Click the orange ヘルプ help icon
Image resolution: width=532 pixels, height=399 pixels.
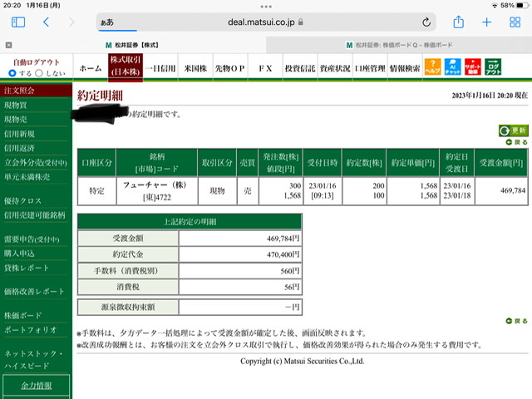click(x=432, y=66)
